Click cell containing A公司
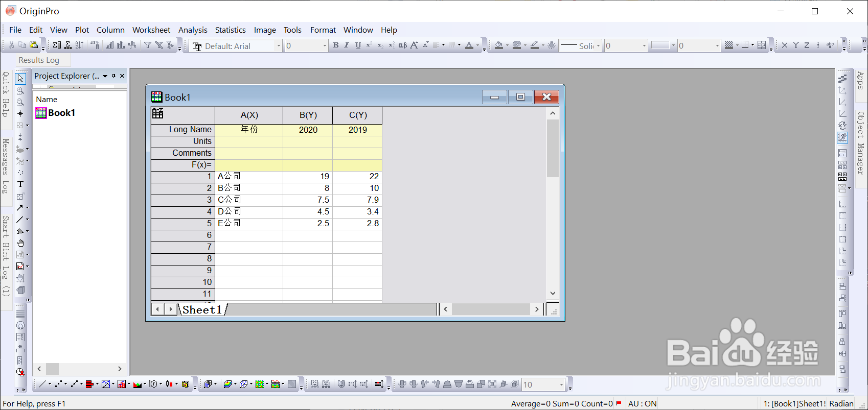The height and width of the screenshot is (410, 868). [249, 176]
